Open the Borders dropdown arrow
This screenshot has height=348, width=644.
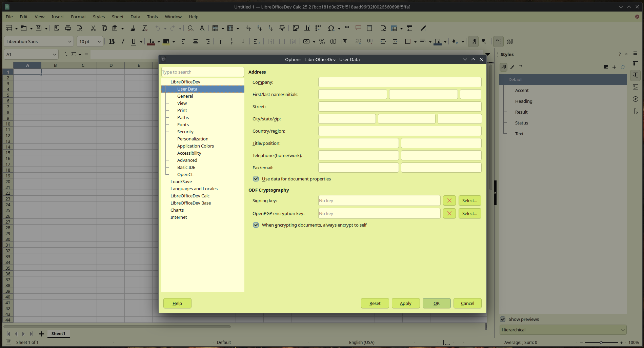(415, 42)
